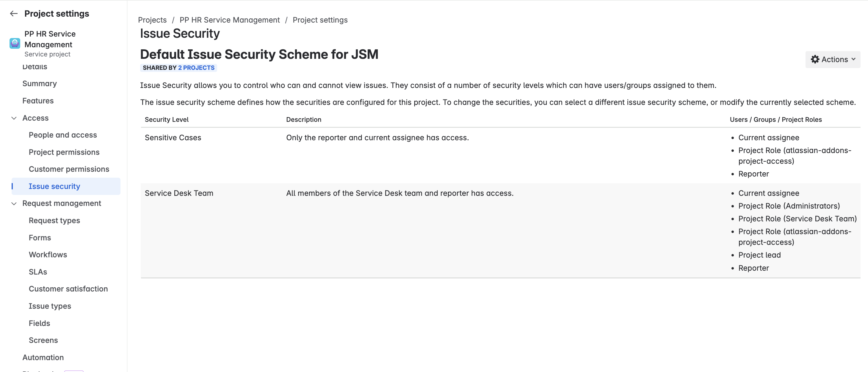Open Features settings page
This screenshot has height=372, width=868.
pyautogui.click(x=38, y=101)
